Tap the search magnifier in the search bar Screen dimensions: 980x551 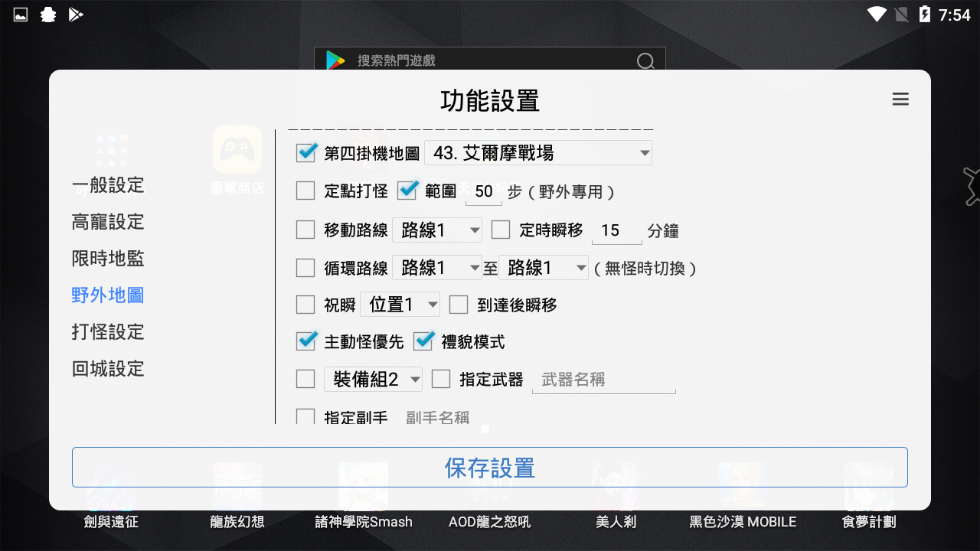pos(645,60)
